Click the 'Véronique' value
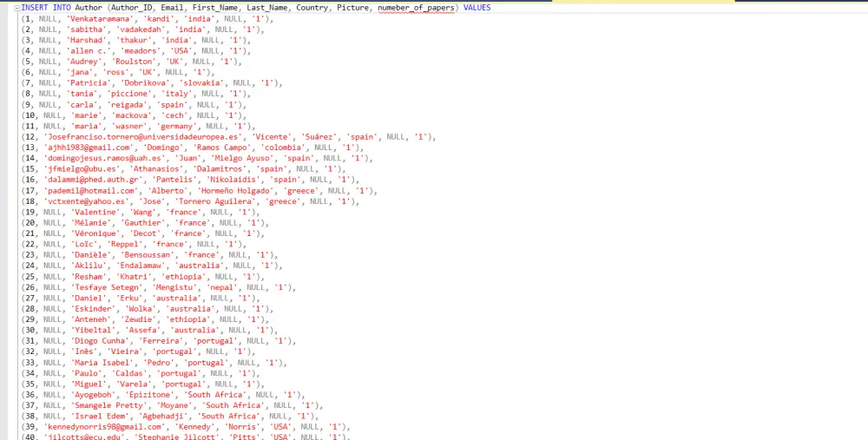868x440 pixels. tap(94, 233)
